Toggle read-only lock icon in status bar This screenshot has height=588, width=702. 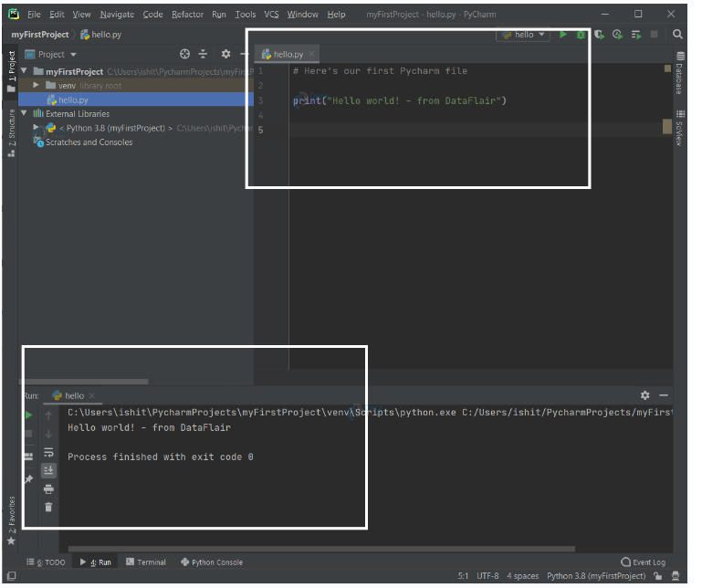click(x=657, y=576)
